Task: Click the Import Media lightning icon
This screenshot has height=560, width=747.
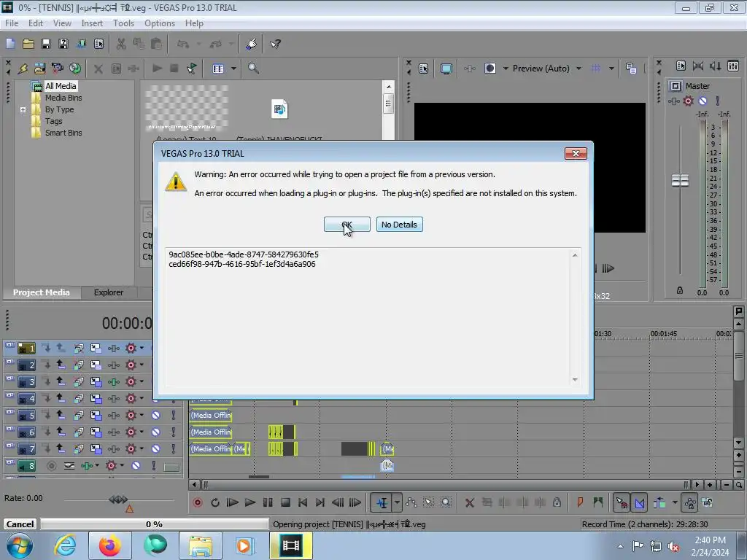Action: coord(23,69)
